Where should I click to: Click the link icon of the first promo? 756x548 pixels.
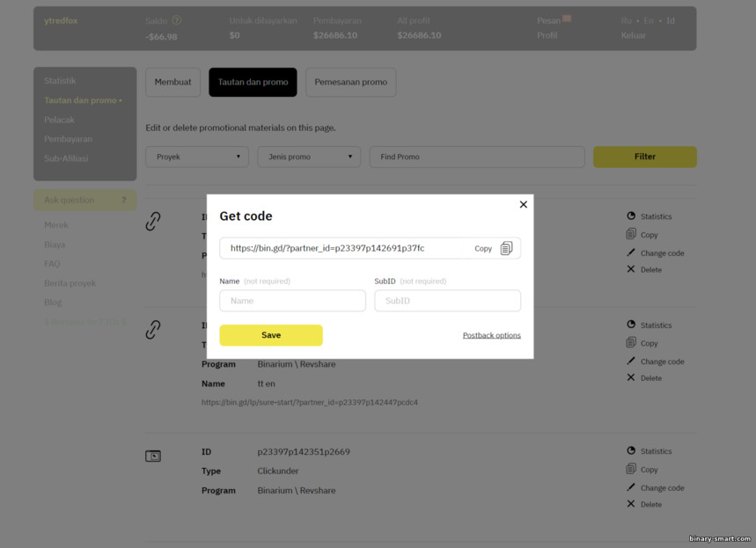(153, 222)
